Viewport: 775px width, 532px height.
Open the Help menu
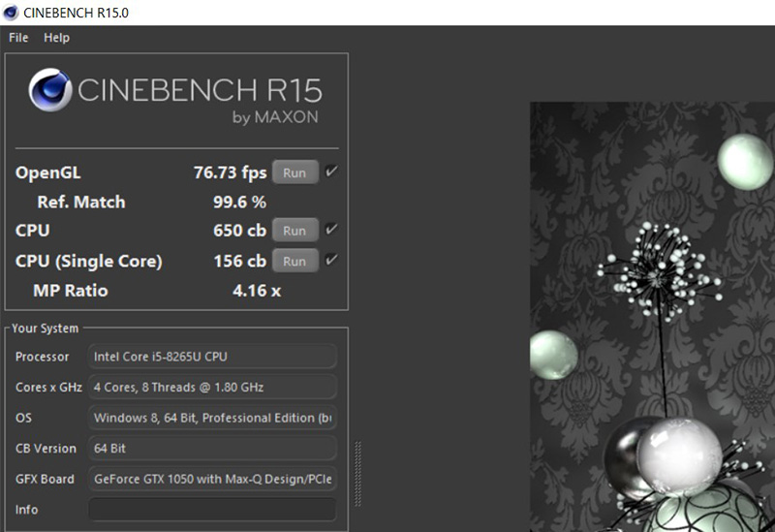click(x=56, y=38)
